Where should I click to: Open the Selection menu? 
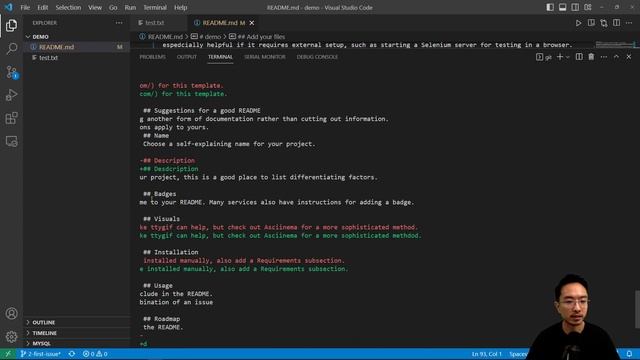click(68, 7)
